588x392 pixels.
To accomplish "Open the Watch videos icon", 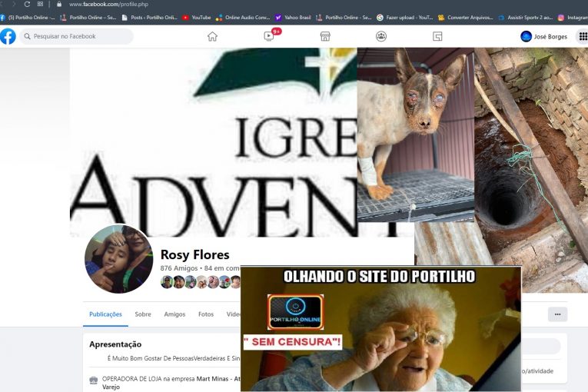I will tap(269, 36).
